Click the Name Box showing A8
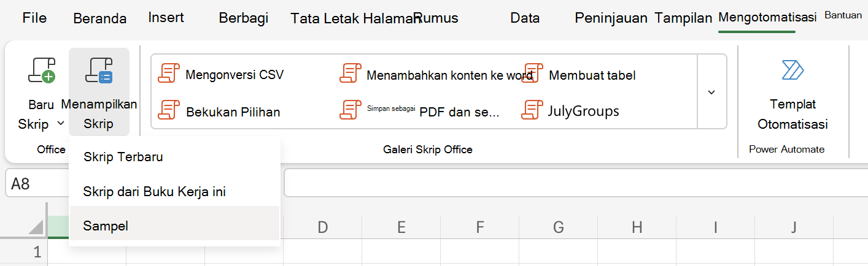This screenshot has height=266, width=868. (37, 184)
